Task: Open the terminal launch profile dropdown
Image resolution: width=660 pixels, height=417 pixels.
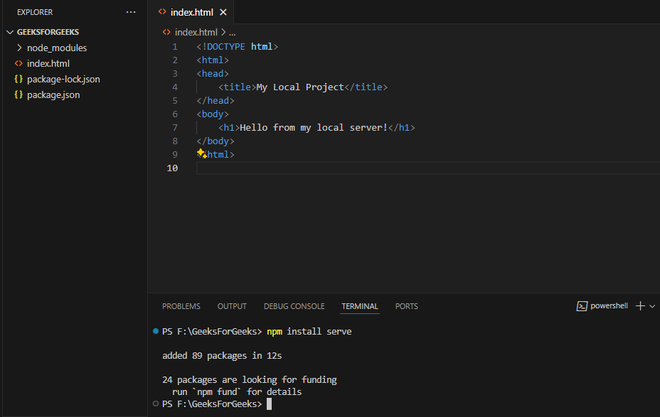Action: click(x=653, y=306)
